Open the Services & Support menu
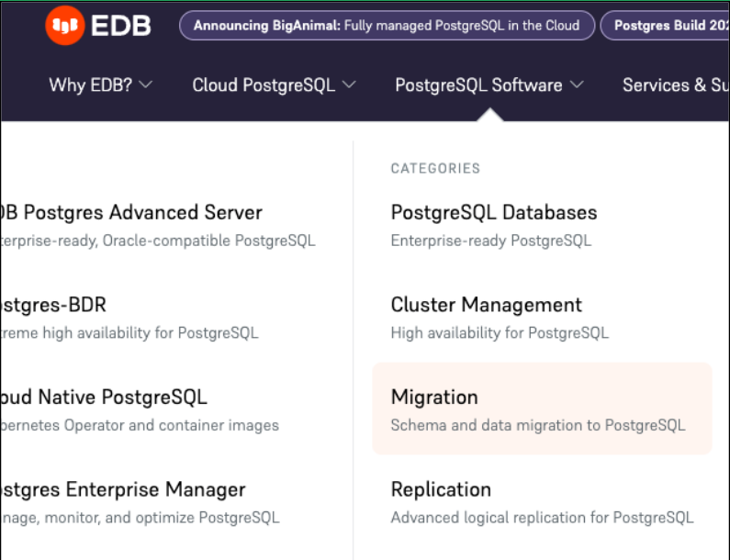 [675, 85]
